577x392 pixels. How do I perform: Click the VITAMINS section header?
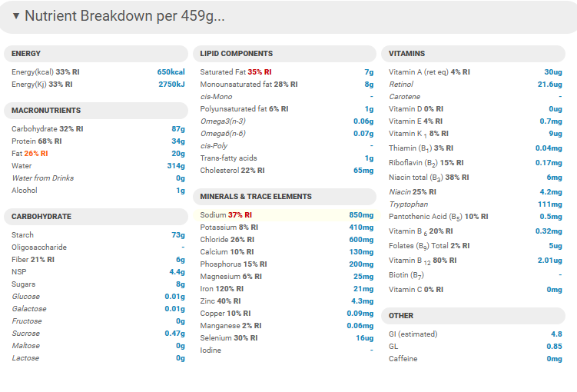[x=473, y=54]
